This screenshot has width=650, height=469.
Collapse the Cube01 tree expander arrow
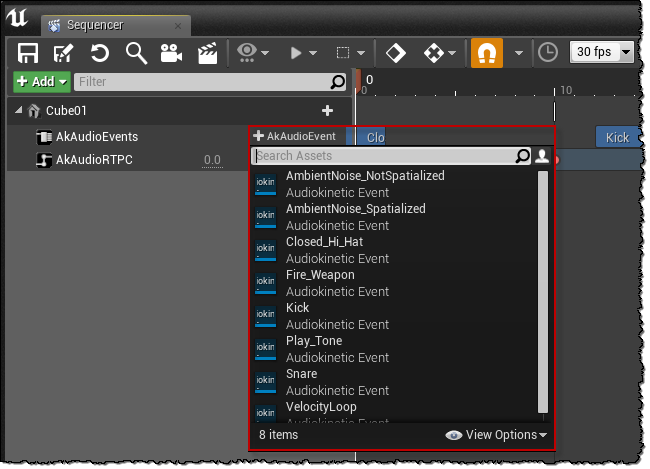click(19, 110)
